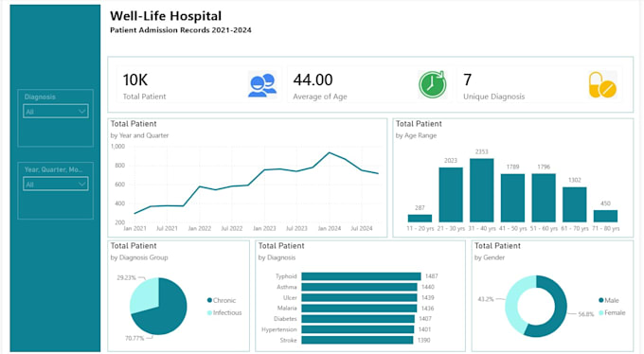Select the Hypertension diagnosis bar
This screenshot has height=354, width=644.
coord(358,329)
